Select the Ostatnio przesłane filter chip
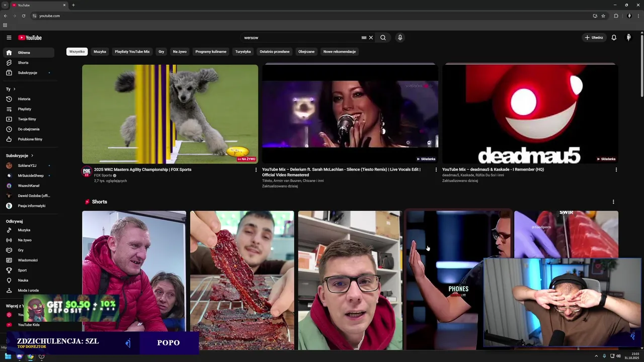The image size is (644, 362). click(275, 51)
